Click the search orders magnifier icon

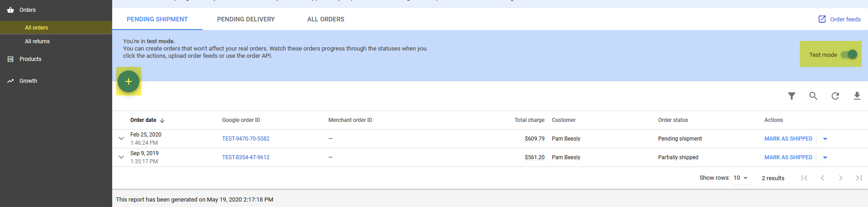pos(813,96)
